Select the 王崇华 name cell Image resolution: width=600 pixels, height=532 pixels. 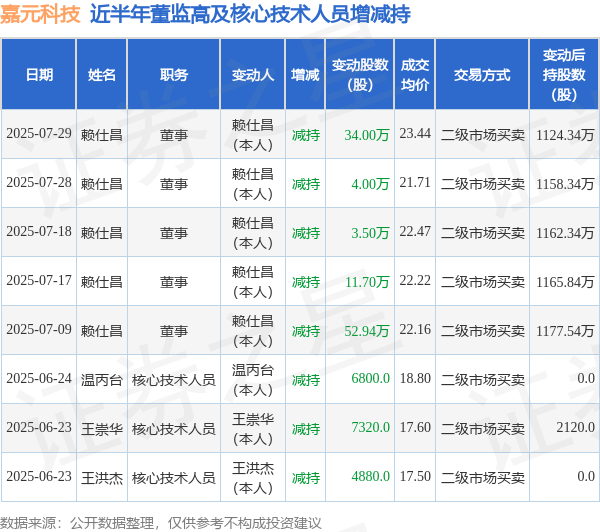click(102, 429)
